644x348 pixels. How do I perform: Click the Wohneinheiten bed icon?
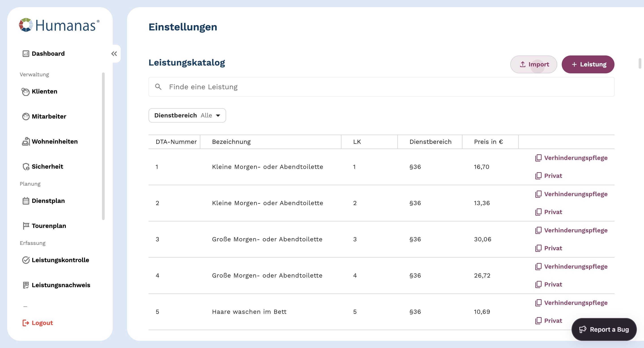click(26, 142)
